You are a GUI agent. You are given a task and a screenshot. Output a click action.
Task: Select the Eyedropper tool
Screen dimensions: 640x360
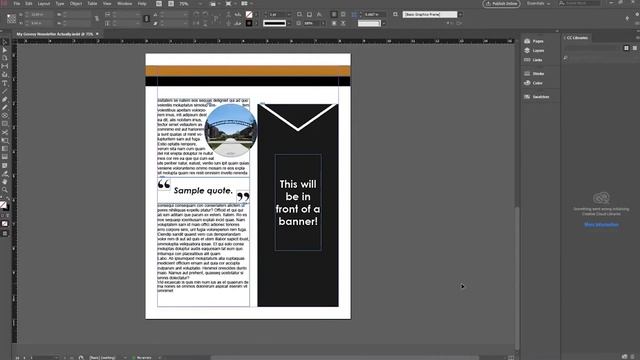4,174
